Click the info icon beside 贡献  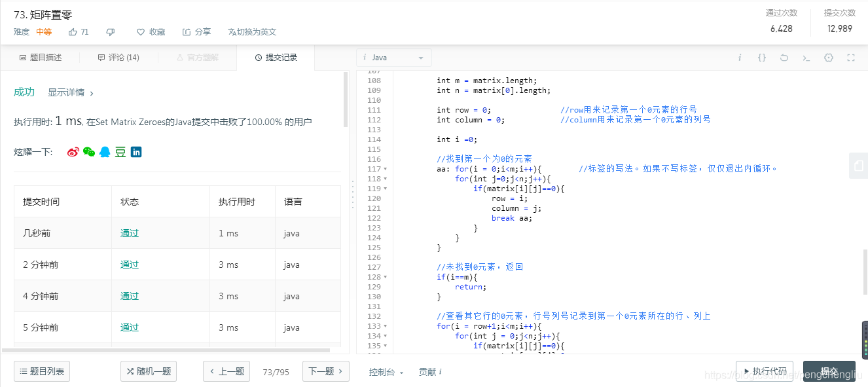coord(440,372)
